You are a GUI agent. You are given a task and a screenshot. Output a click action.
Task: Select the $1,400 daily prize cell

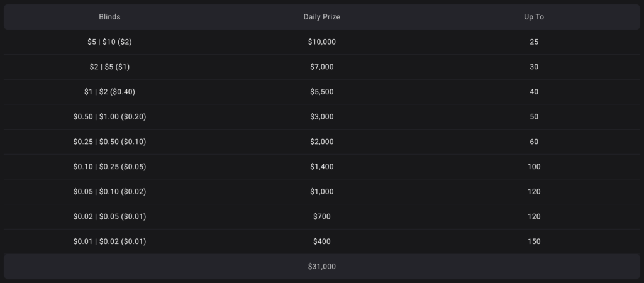[x=321, y=167]
